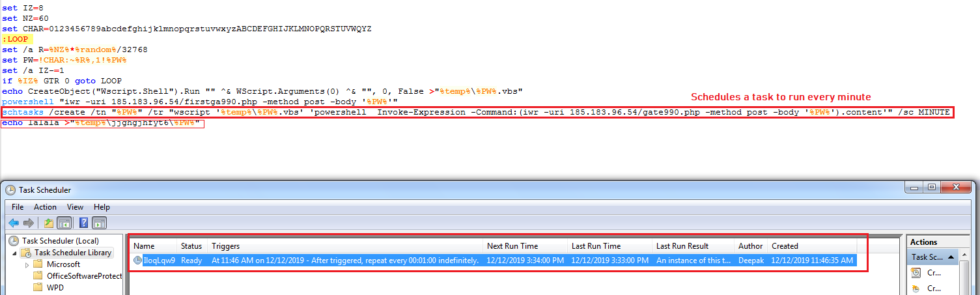Select Task Scheduler (Local) root node

pos(54,241)
